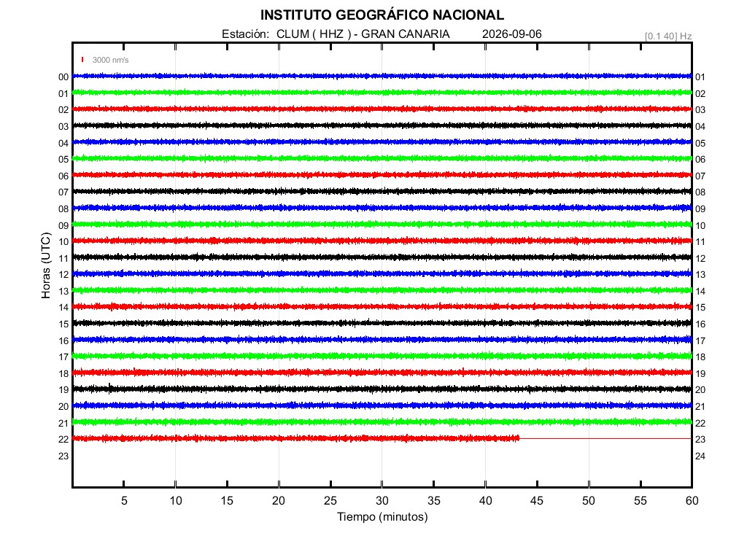Click the flat line of hour 22
Screen dimensions: 747x560
click(x=605, y=438)
